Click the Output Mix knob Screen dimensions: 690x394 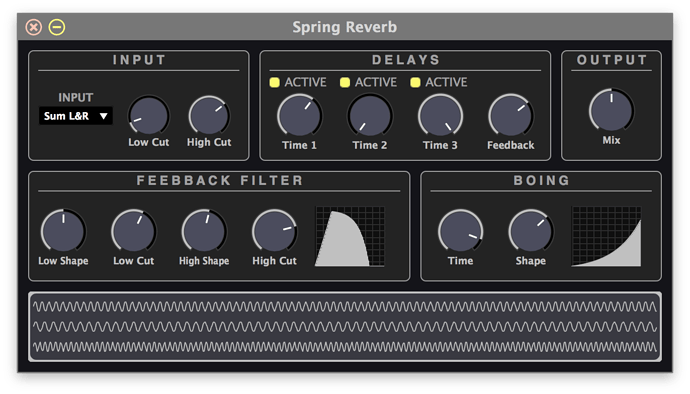(611, 110)
